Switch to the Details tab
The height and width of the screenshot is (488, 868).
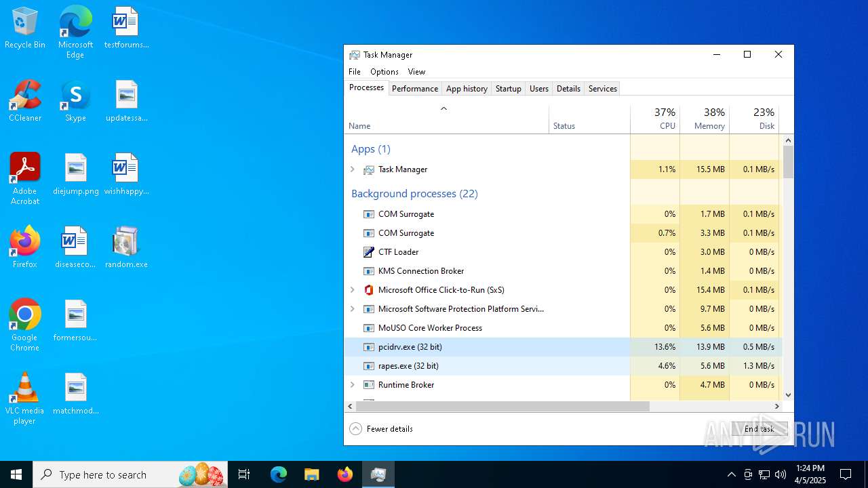pos(568,89)
